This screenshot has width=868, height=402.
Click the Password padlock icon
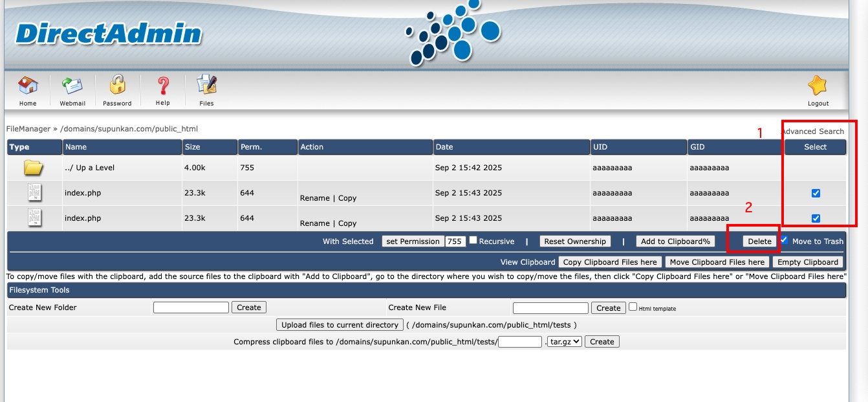(117, 85)
